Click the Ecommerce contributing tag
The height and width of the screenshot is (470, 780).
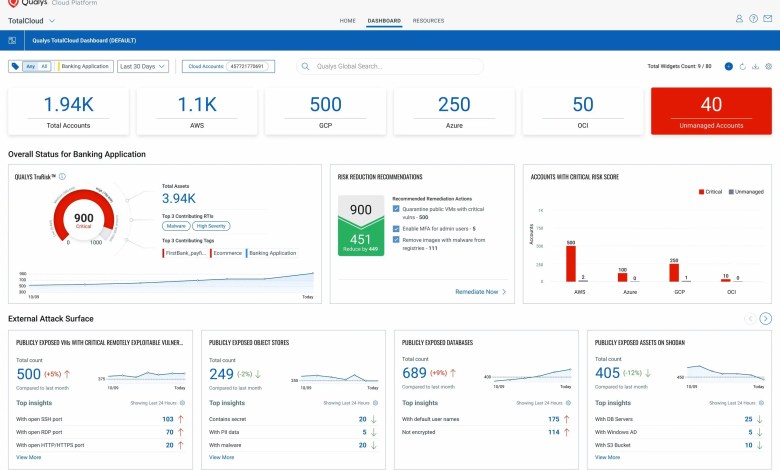tap(226, 253)
